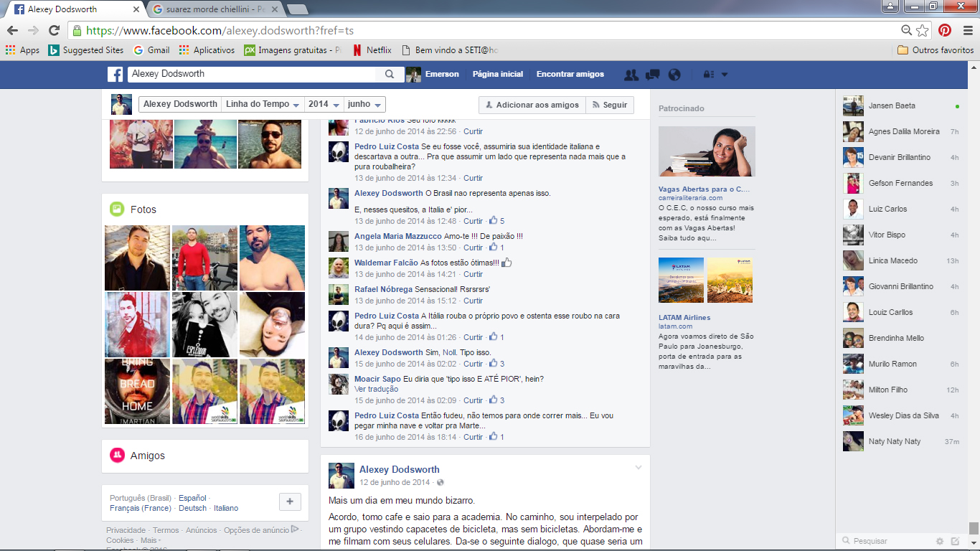Click Ver tradução under Moacir Sapo's comment
This screenshot has height=551, width=980.
click(376, 389)
